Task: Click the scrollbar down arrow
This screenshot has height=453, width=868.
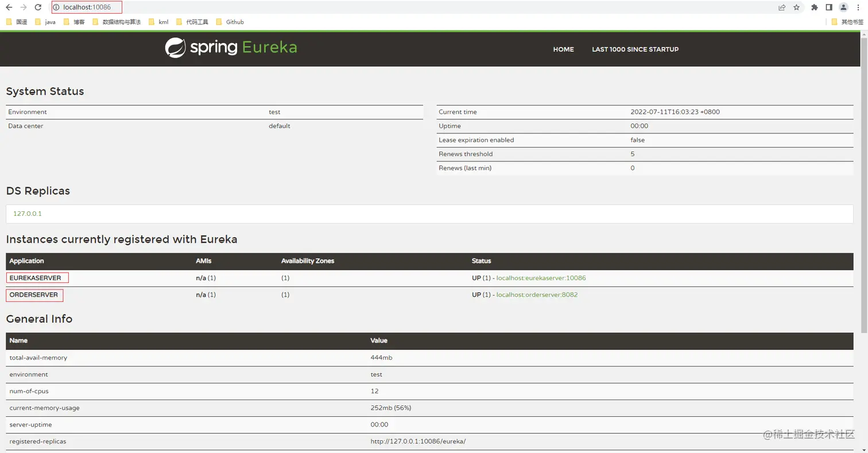Action: (864, 449)
